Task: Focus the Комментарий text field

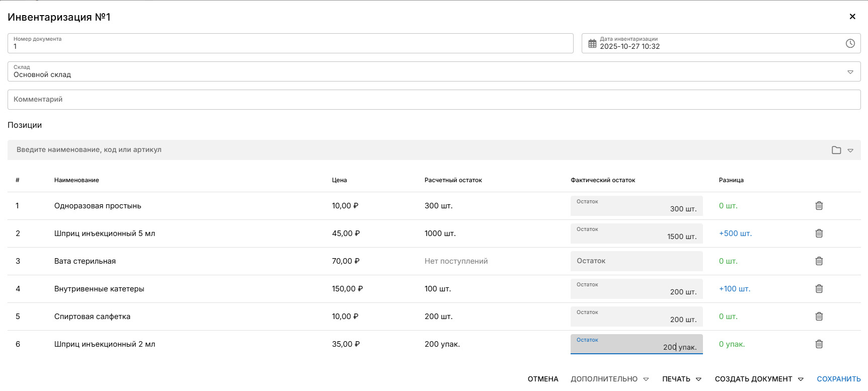Action: [x=434, y=100]
